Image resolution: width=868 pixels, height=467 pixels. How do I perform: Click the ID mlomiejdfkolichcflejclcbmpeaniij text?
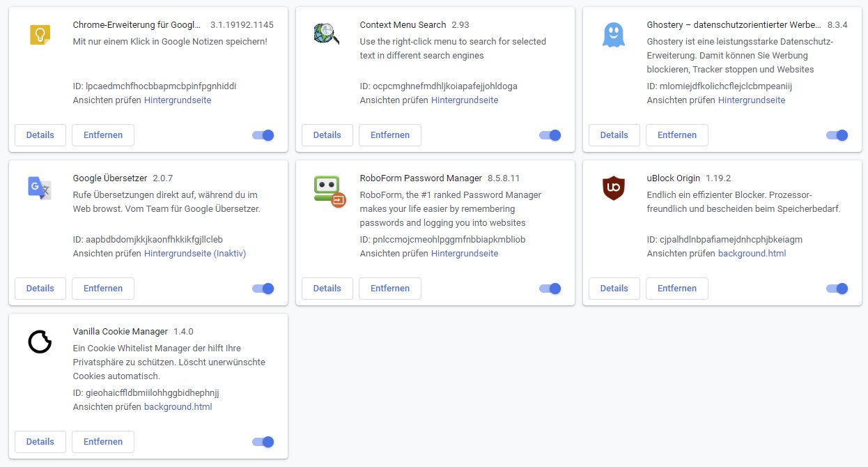point(720,86)
